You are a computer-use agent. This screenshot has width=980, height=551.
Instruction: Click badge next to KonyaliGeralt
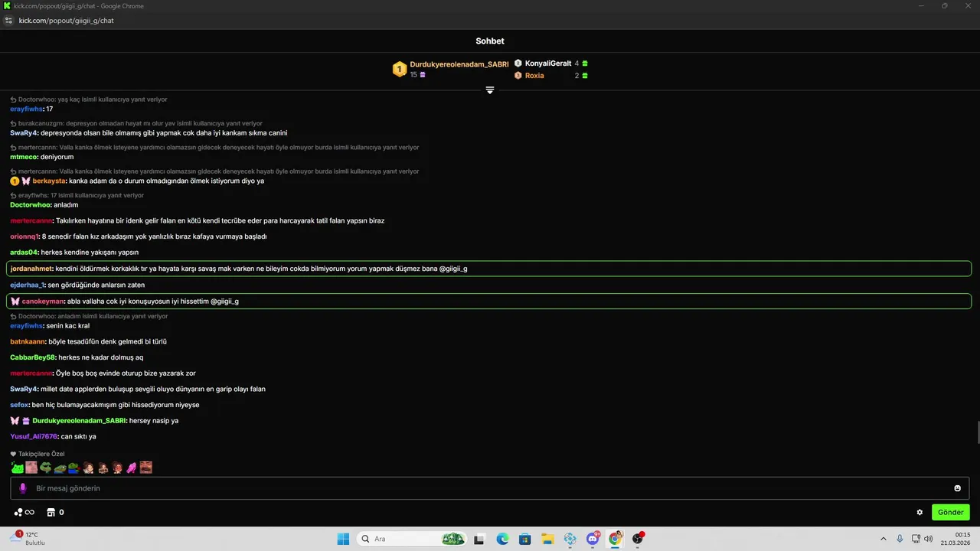(518, 64)
